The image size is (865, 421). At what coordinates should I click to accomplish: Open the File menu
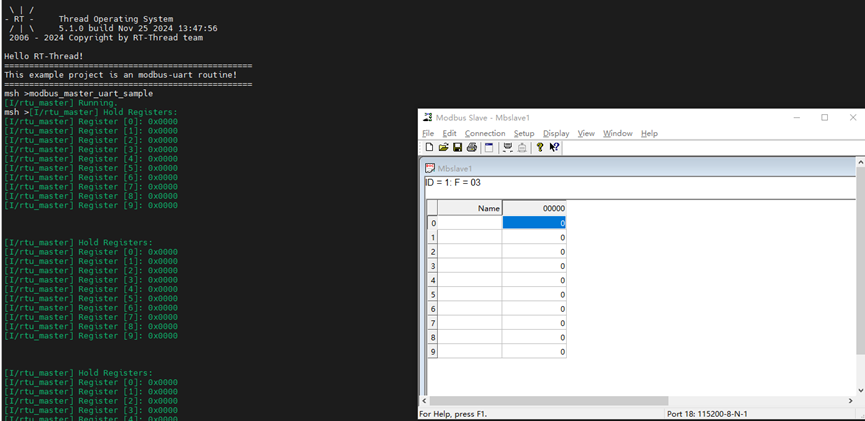428,134
